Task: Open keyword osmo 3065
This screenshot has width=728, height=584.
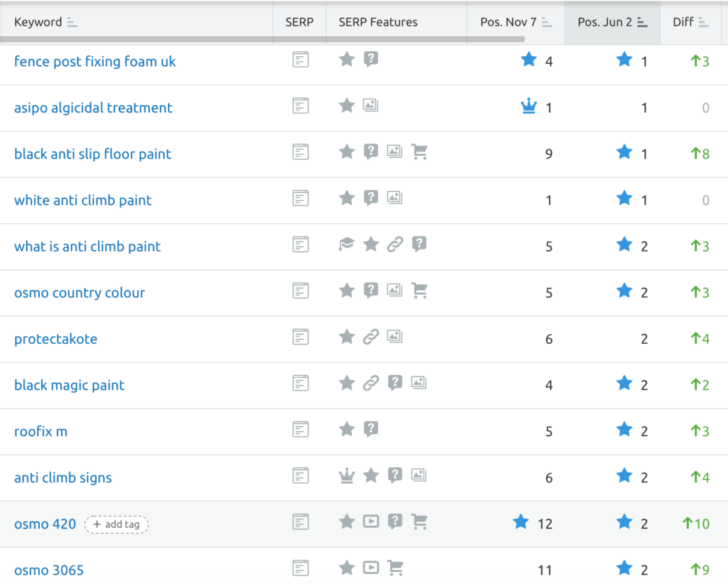Action: click(x=49, y=570)
